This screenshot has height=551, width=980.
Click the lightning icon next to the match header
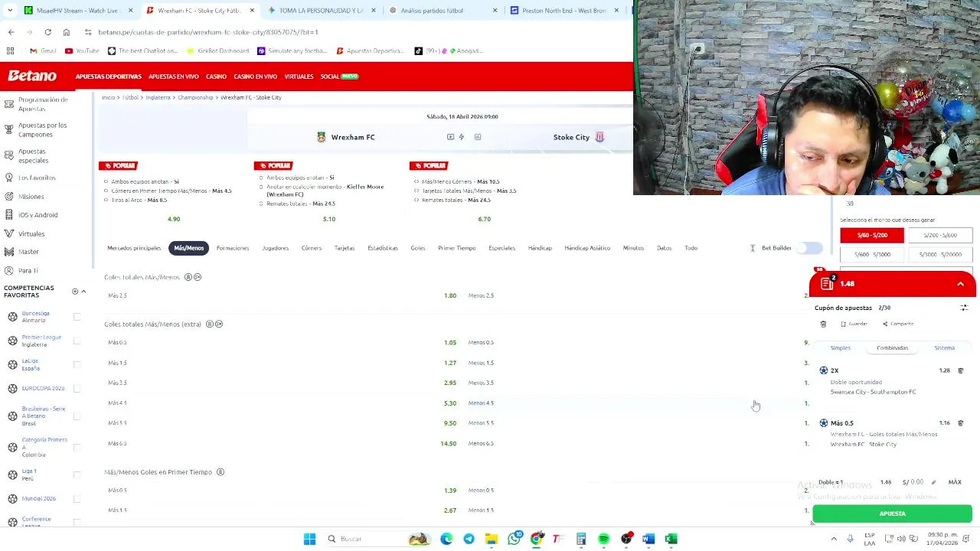(462, 137)
